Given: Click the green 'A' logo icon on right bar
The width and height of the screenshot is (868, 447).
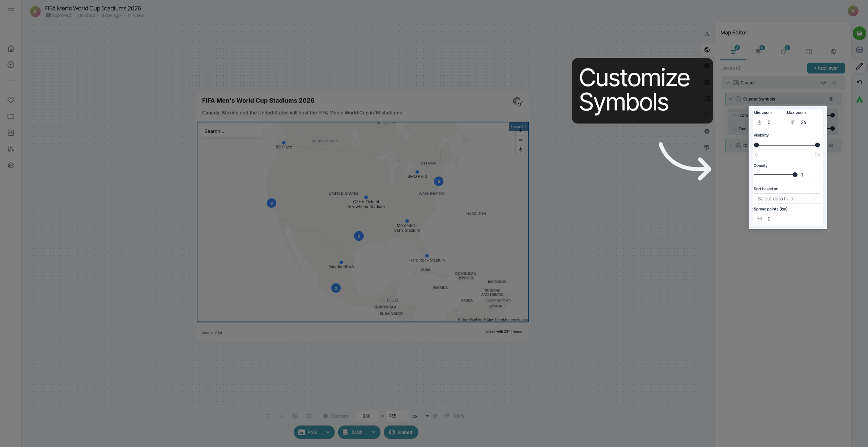Looking at the screenshot, I should click(859, 100).
